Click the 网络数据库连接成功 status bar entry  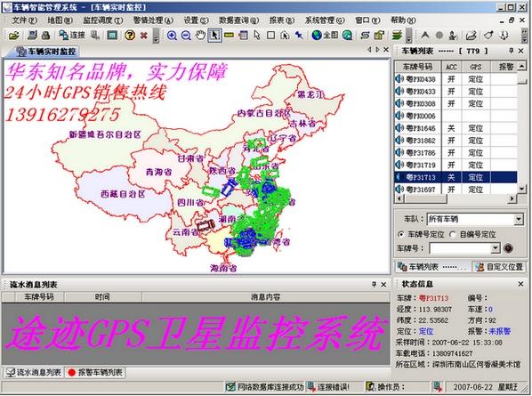click(264, 387)
